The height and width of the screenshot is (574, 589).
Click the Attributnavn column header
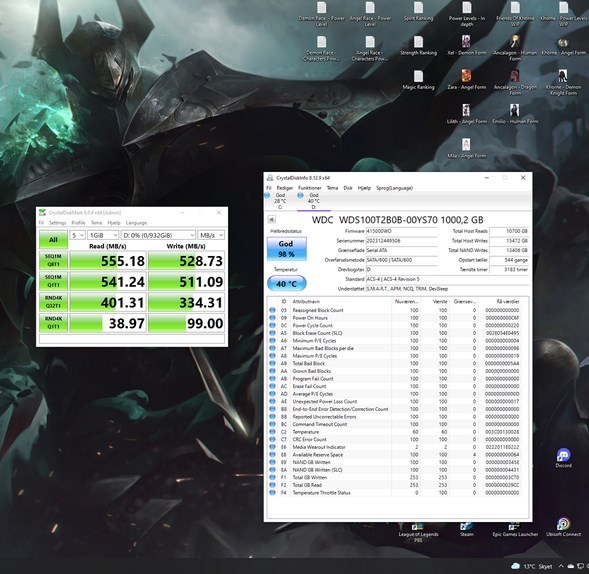340,301
